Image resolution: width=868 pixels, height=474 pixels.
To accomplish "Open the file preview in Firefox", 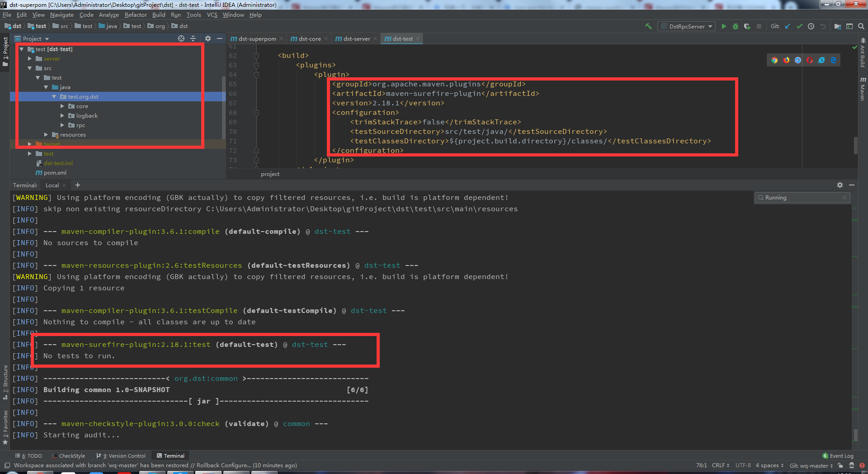I will pos(786,60).
